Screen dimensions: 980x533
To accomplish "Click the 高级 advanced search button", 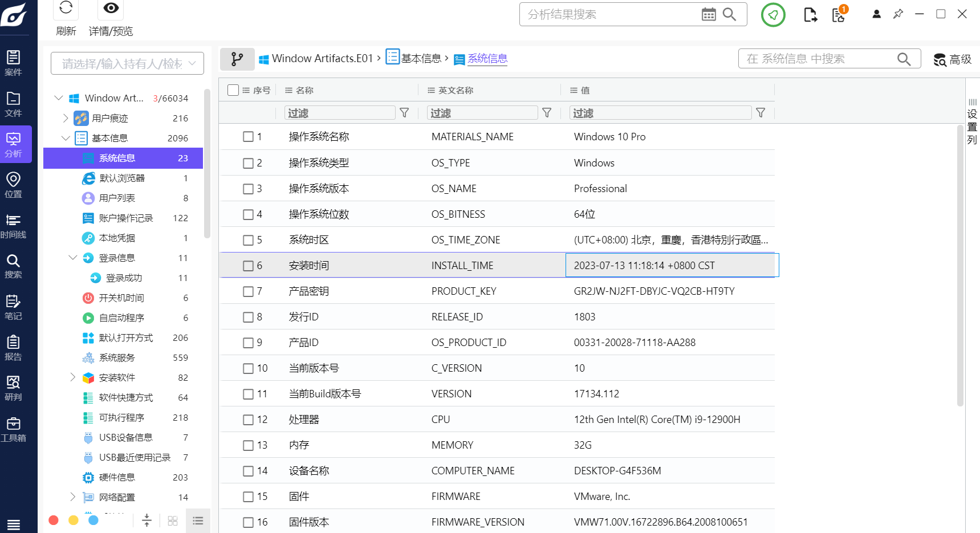I will point(953,59).
